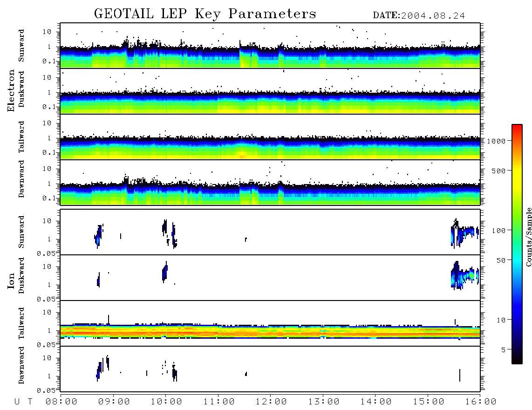Image resolution: width=532 pixels, height=410 pixels.
Task: Click the Ion Sunward burst after 15:00
Action: click(465, 233)
